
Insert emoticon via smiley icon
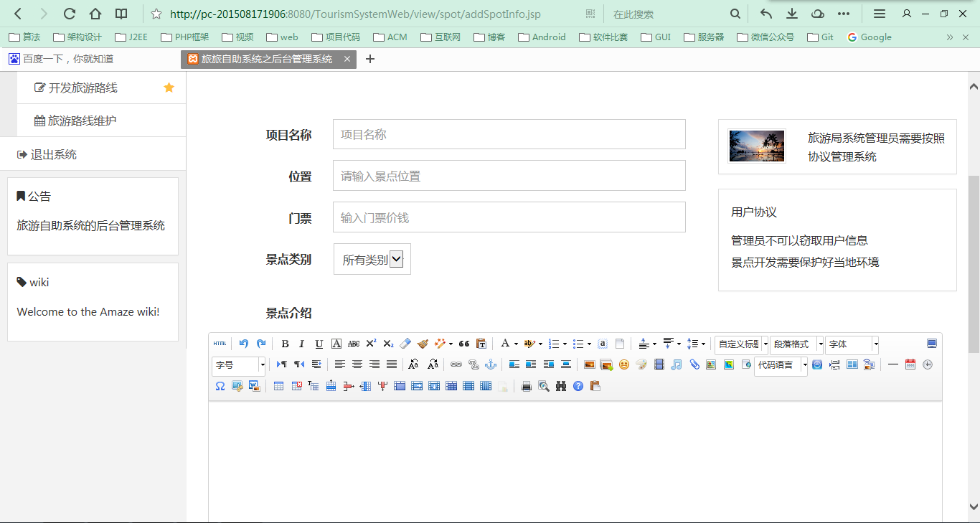(x=624, y=364)
